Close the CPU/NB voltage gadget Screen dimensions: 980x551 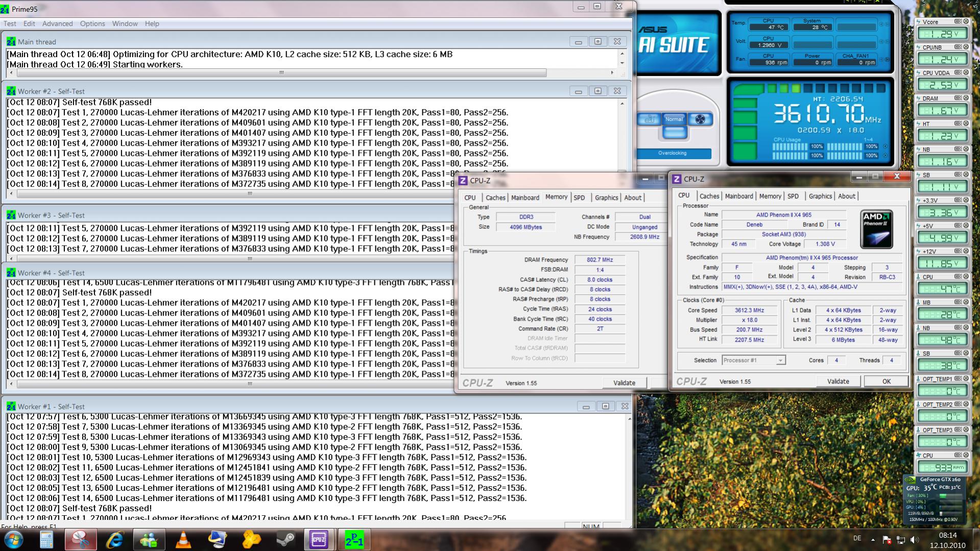[x=966, y=47]
